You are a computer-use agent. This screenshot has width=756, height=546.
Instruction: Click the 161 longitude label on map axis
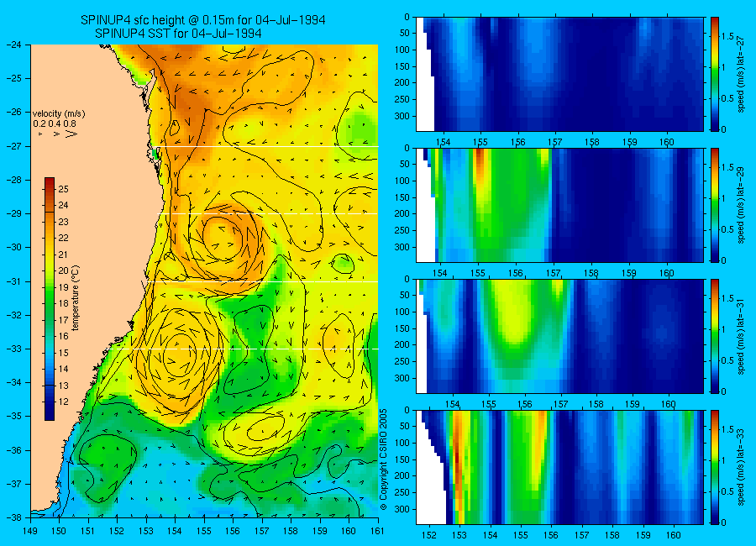(x=377, y=531)
